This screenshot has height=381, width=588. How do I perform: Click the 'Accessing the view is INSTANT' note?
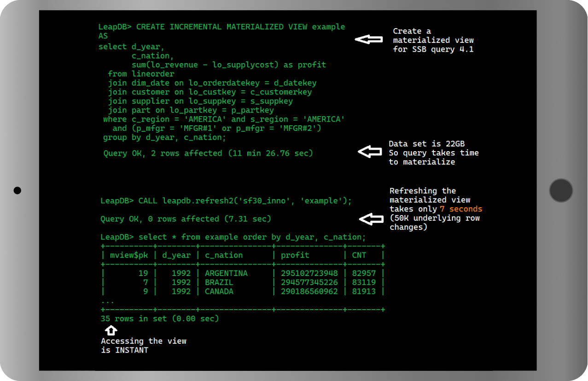tap(144, 346)
